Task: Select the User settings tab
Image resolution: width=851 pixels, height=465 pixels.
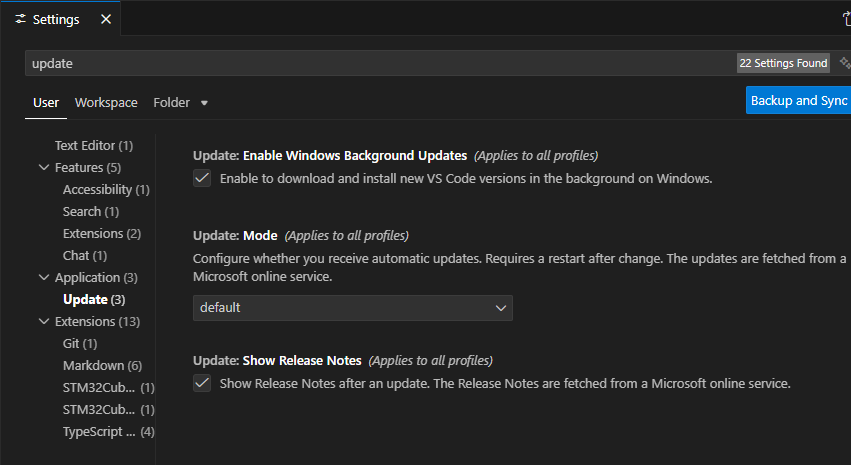Action: (x=46, y=102)
